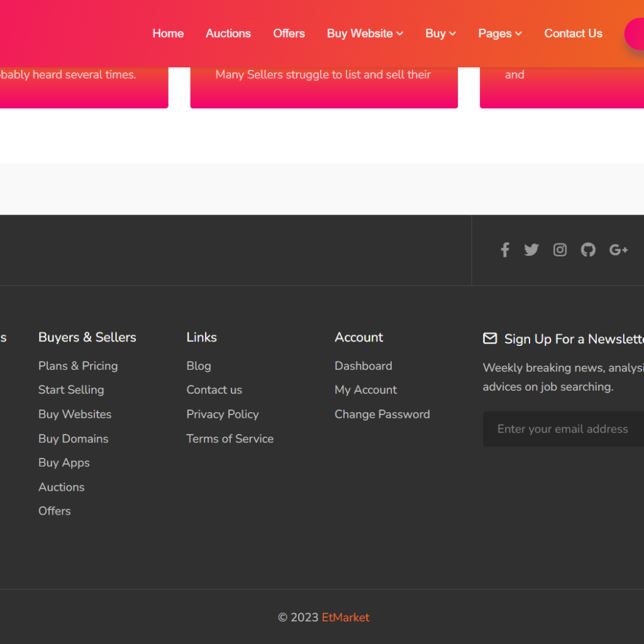The height and width of the screenshot is (644, 644).
Task: Follow the Start Selling footer link
Action: [x=71, y=390]
